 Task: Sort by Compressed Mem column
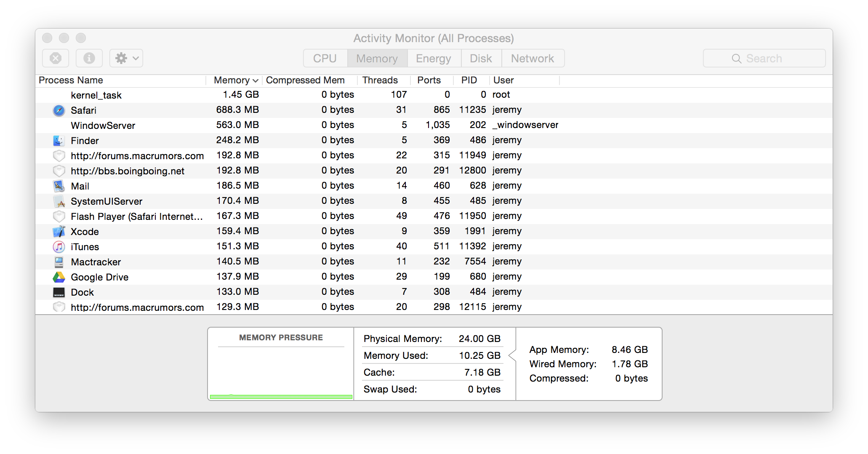tap(309, 80)
